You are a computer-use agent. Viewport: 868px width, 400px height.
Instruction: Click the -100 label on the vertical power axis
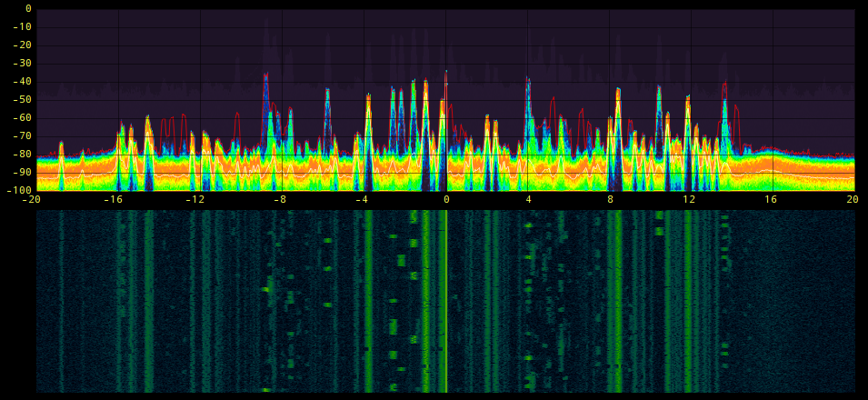click(21, 190)
